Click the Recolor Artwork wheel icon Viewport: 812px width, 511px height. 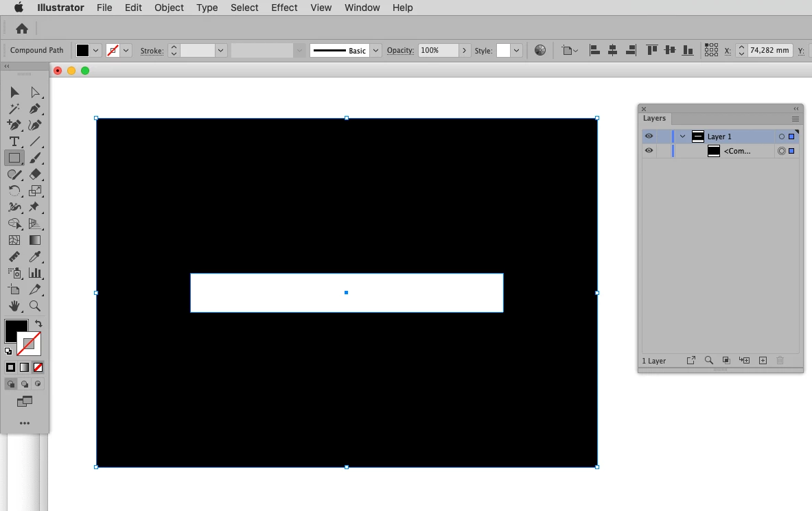point(540,50)
